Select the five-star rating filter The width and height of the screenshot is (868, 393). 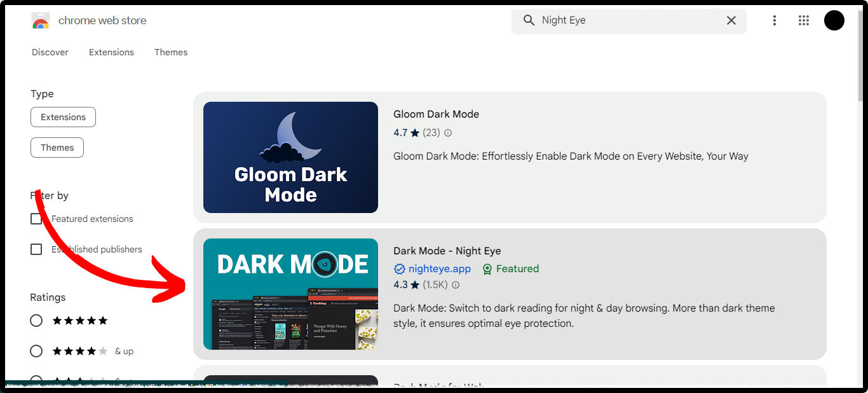tap(36, 321)
